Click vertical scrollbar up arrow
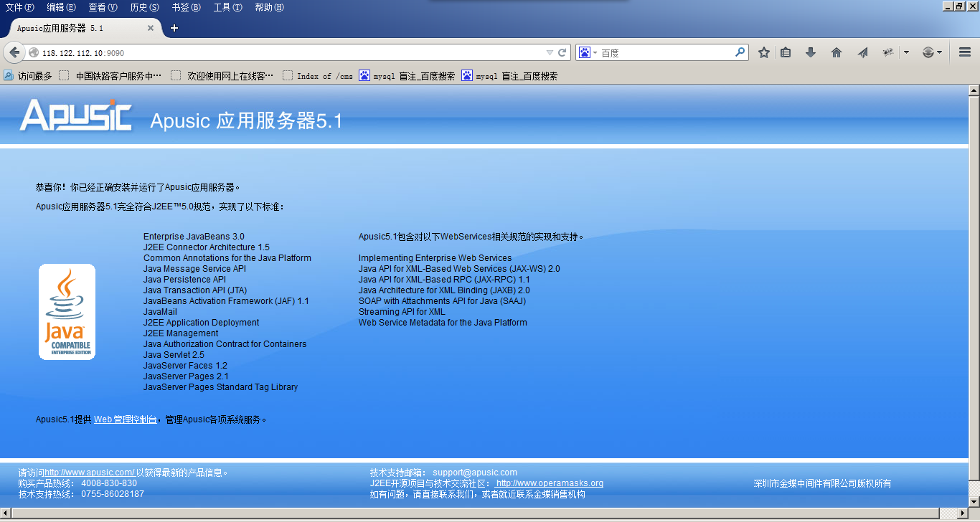 click(974, 91)
